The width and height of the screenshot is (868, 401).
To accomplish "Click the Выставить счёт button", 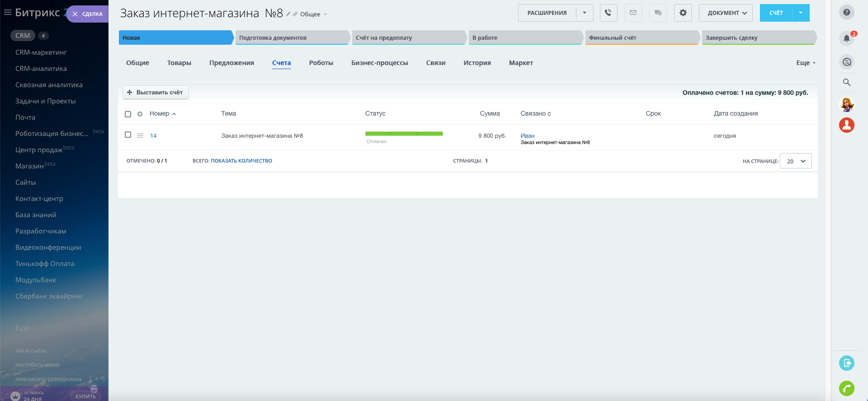I will (156, 93).
